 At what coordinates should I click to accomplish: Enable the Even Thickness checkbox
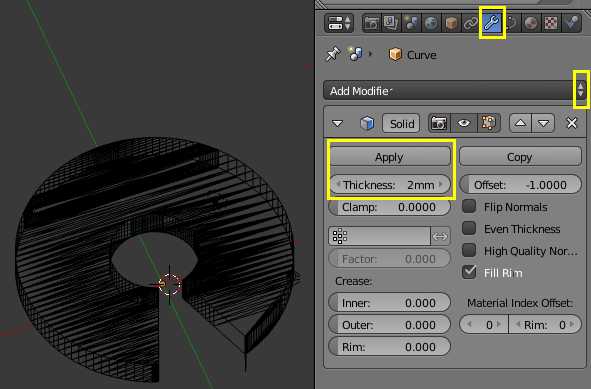tap(469, 228)
